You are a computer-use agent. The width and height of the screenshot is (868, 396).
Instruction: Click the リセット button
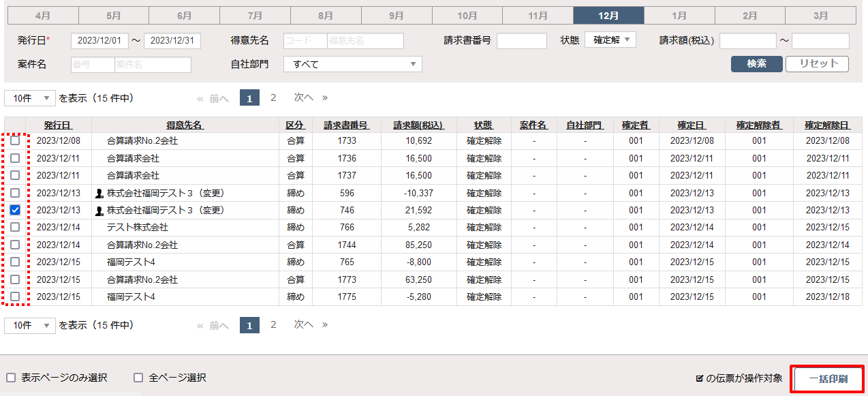pos(817,63)
